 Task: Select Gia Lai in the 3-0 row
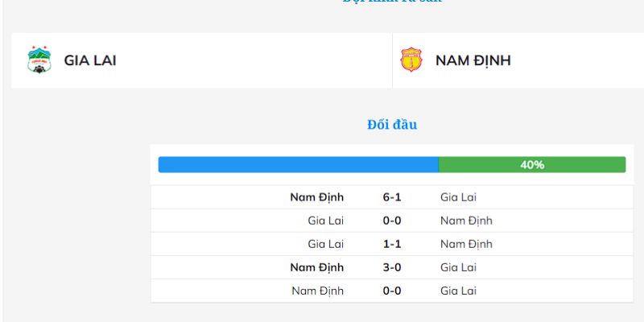459,267
